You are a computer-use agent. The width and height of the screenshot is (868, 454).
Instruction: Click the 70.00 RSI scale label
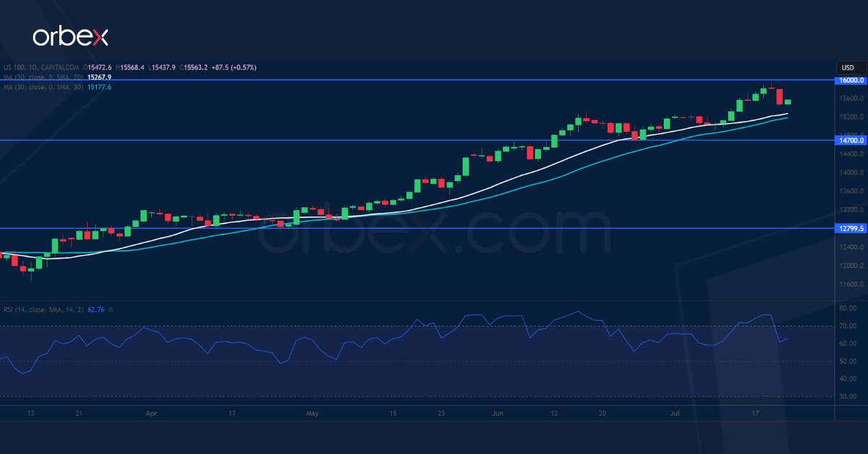tap(848, 326)
